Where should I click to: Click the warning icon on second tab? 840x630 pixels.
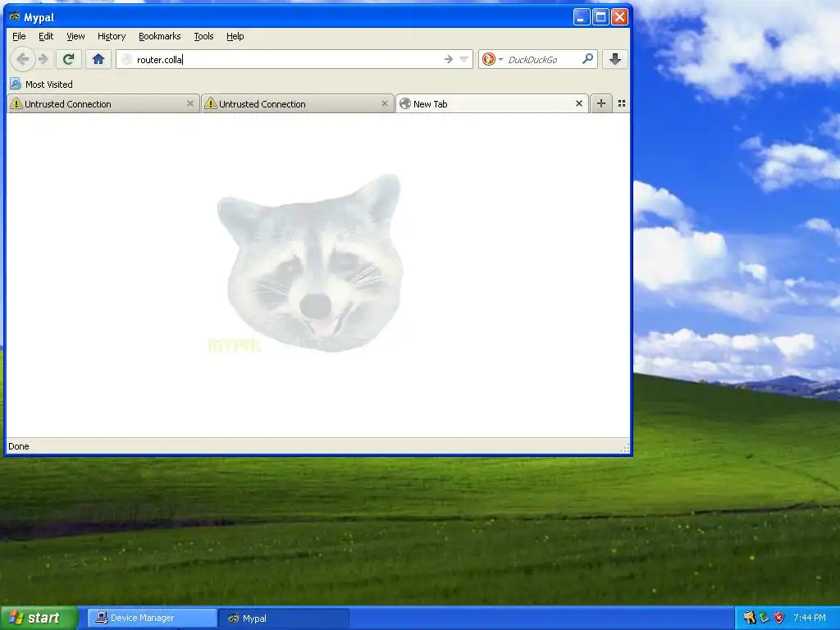click(x=211, y=103)
